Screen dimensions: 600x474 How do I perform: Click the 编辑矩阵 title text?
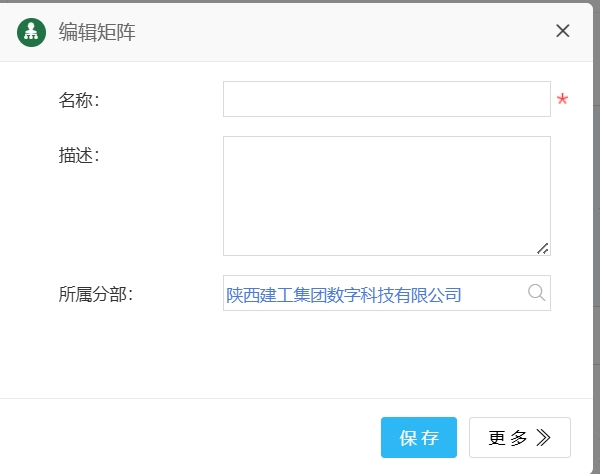point(97,32)
